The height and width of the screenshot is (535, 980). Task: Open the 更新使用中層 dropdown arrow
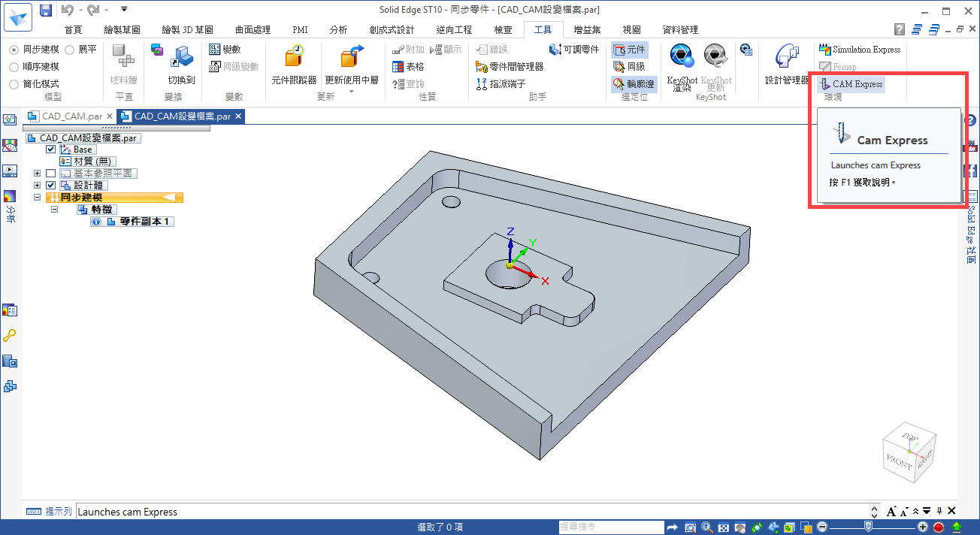point(351,92)
